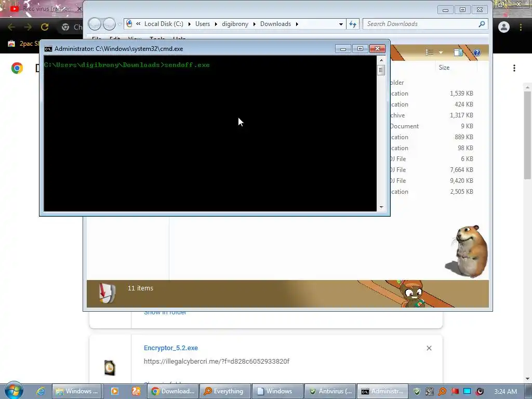Click the Downloads folder icon in details pane
This screenshot has height=399, width=532.
pos(107,293)
